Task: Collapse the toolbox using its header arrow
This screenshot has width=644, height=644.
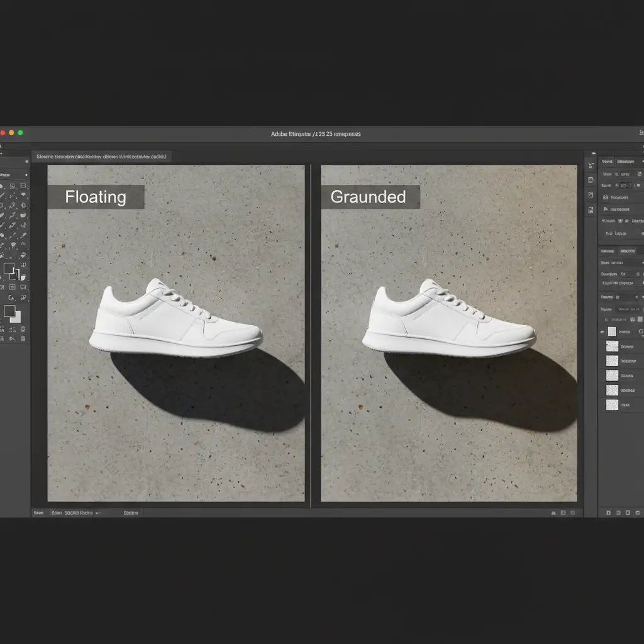Action: point(26,174)
